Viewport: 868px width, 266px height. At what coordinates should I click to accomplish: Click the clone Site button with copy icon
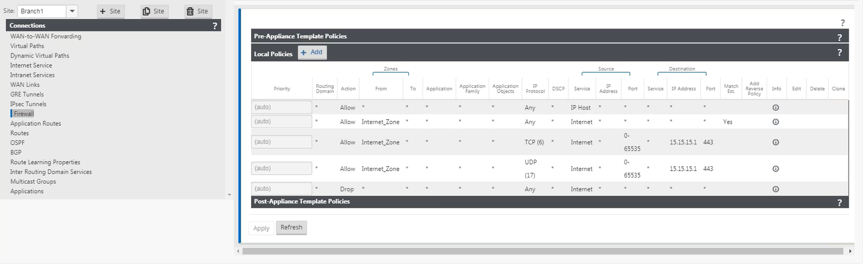pyautogui.click(x=154, y=11)
